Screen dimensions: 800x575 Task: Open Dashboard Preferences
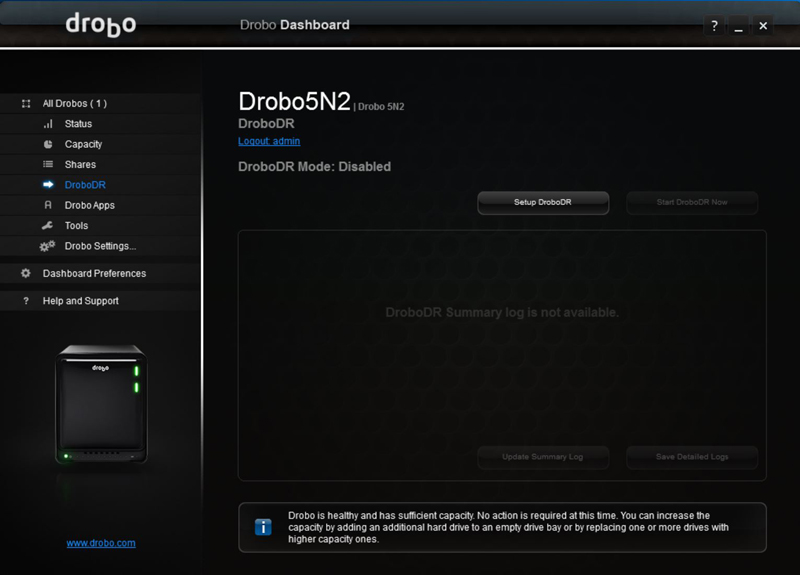pyautogui.click(x=94, y=273)
